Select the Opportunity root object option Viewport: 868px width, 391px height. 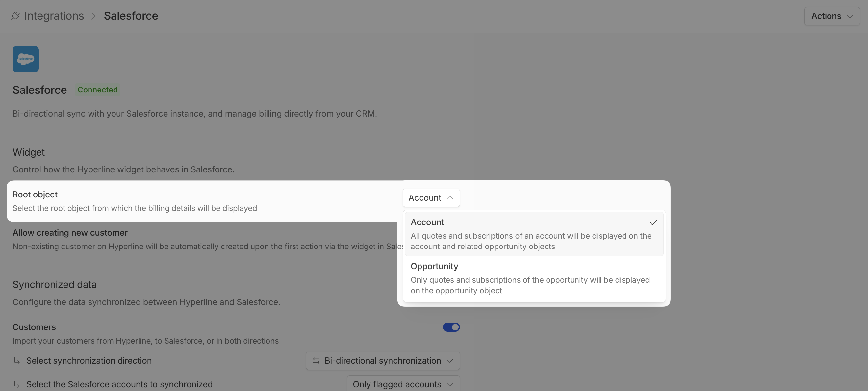(x=534, y=278)
